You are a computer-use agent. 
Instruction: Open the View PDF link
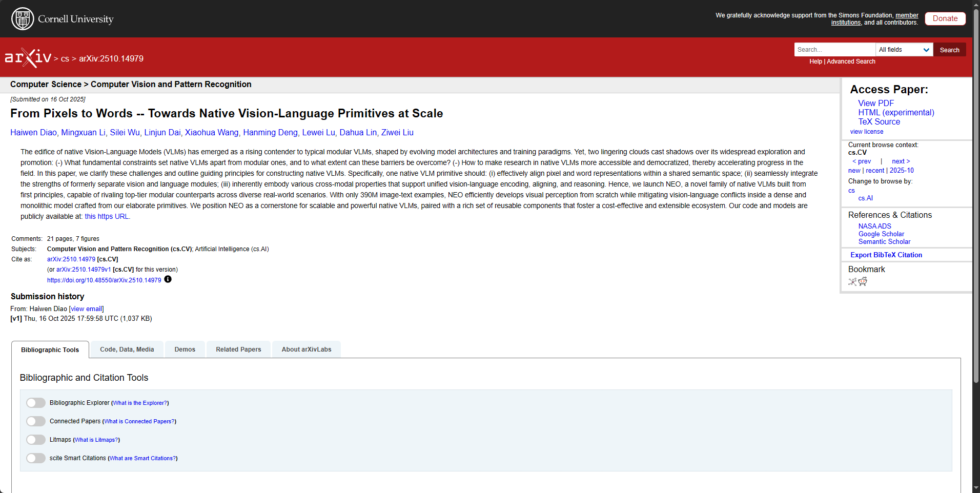[876, 103]
